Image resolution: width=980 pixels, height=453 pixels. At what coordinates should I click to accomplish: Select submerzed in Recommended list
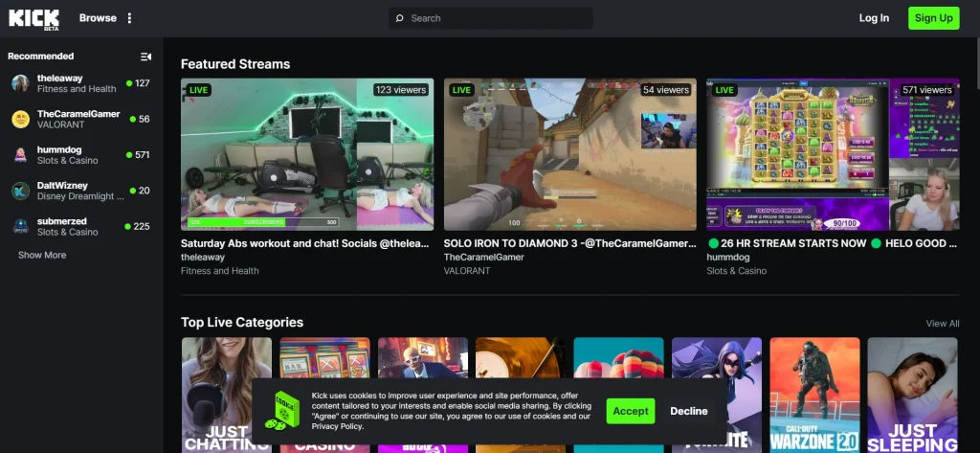pos(81,226)
